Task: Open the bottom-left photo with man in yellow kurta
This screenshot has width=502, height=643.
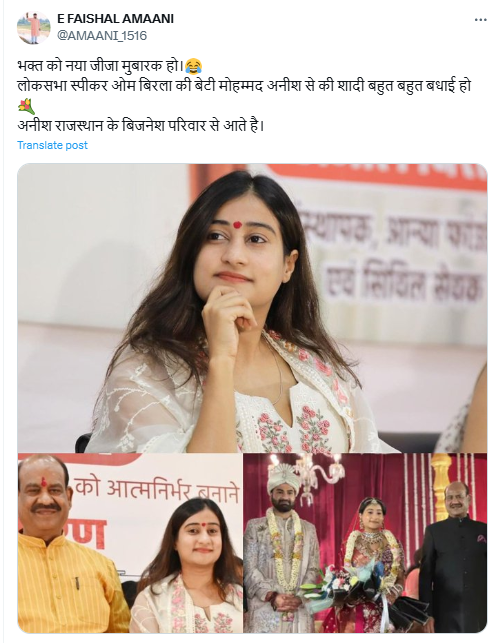Action: point(130,543)
